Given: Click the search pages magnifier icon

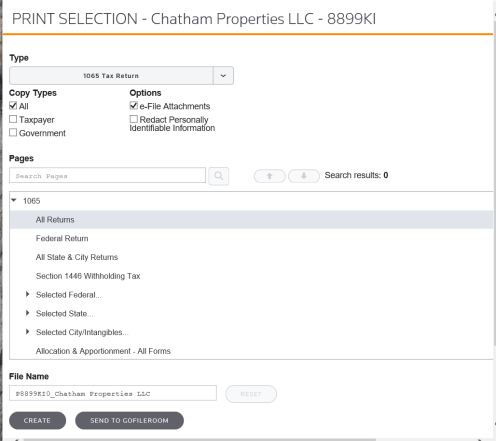Looking at the screenshot, I should pyautogui.click(x=219, y=176).
